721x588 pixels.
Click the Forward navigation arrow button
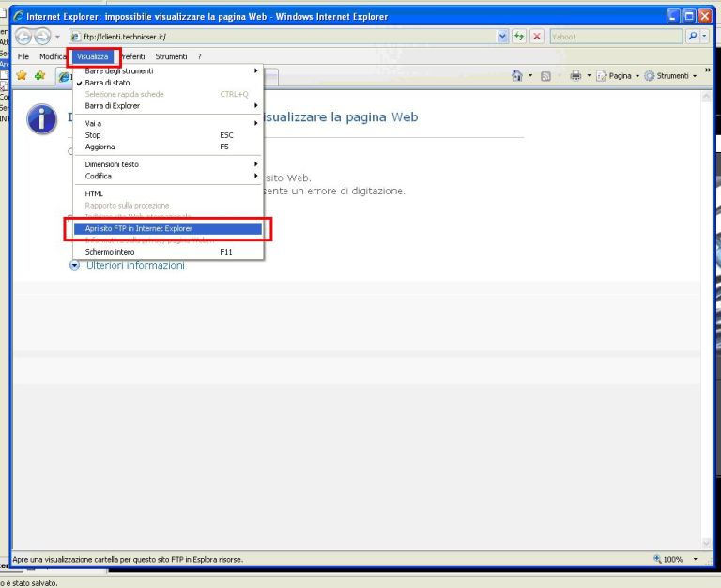pos(42,36)
